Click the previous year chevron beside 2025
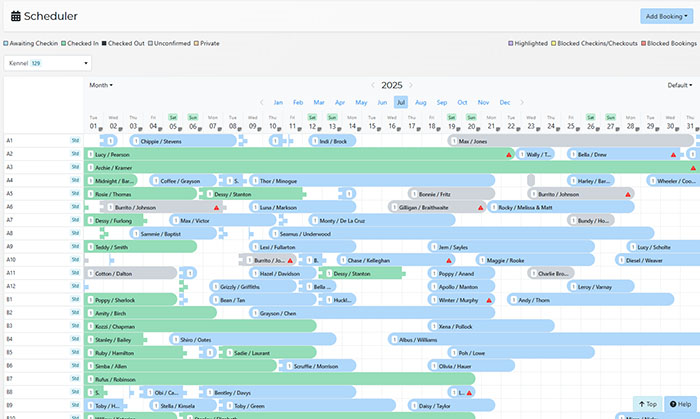Viewport: 700px width, 419px height. (x=371, y=85)
